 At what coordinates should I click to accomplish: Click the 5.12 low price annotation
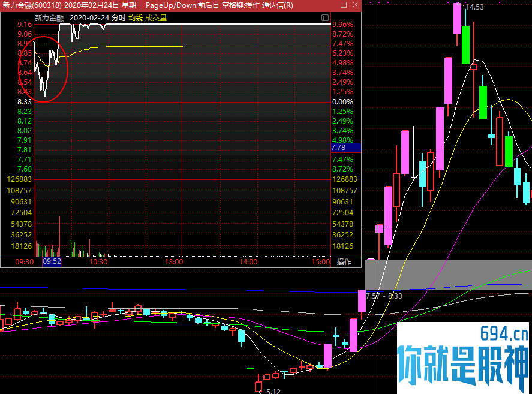coord(273,391)
